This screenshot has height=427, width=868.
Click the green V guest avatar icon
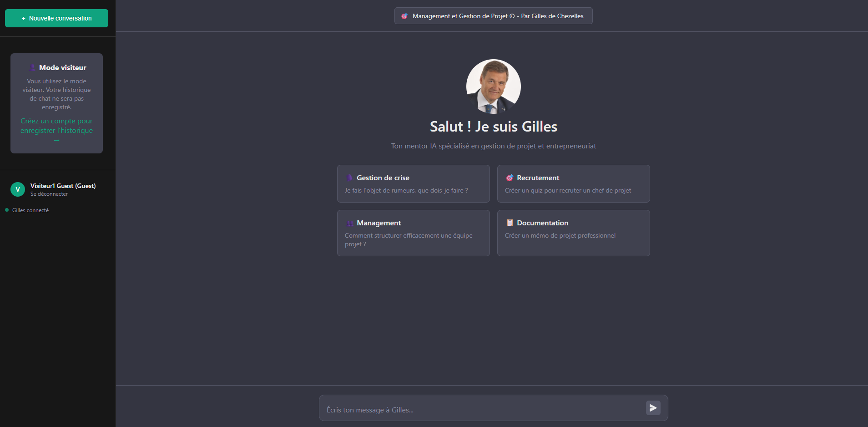17,189
